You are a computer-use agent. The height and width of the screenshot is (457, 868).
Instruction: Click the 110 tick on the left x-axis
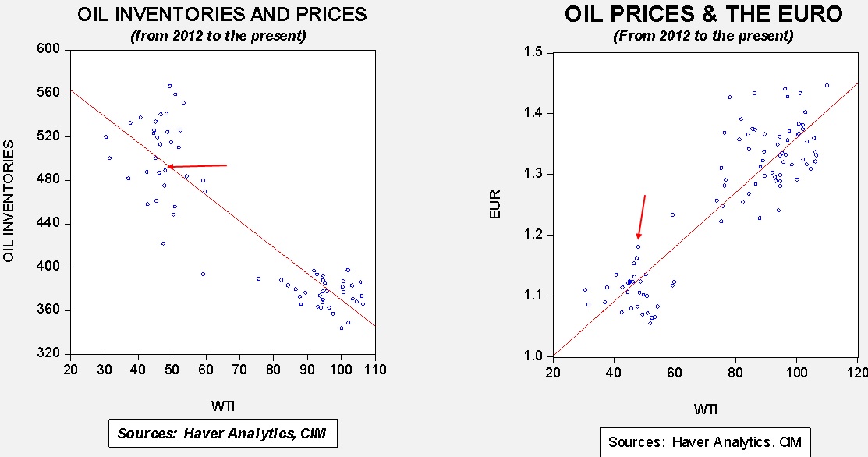click(375, 369)
